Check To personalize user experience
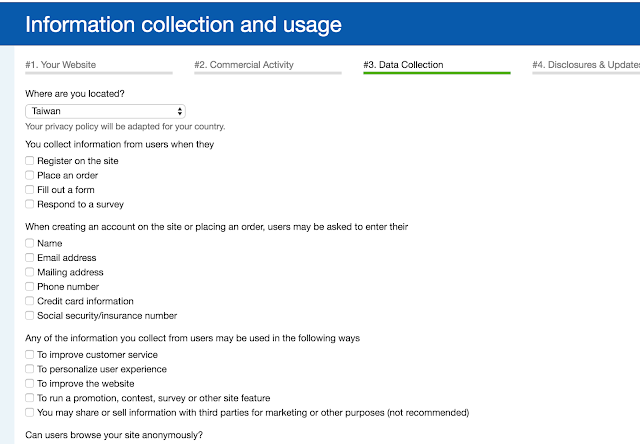Image resolution: width=640 pixels, height=444 pixels. click(29, 369)
